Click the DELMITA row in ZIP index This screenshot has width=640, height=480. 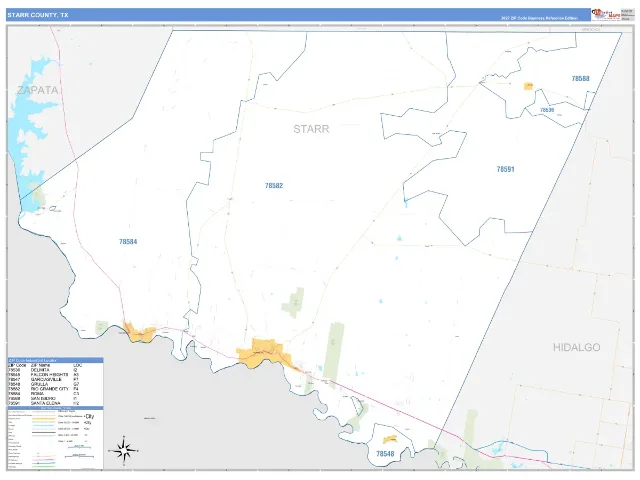pyautogui.click(x=44, y=370)
